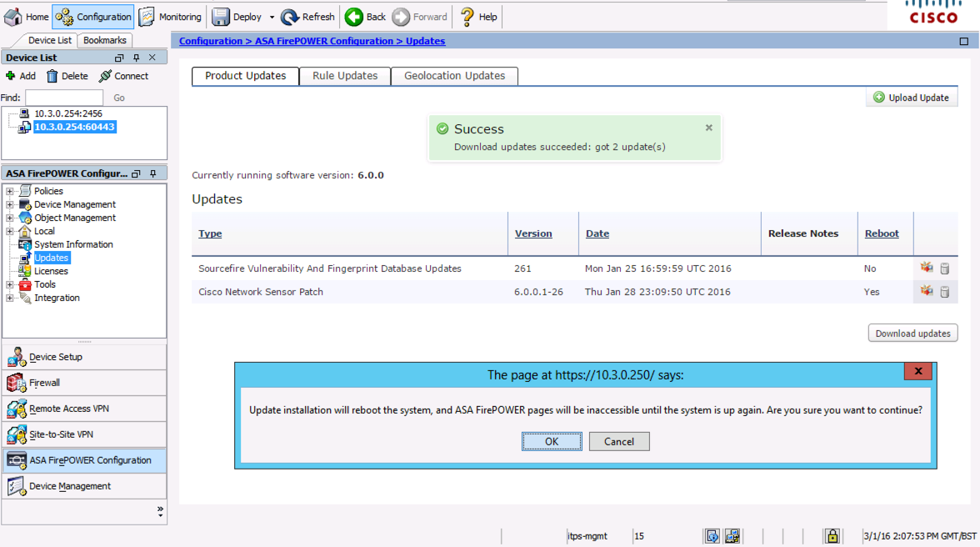Add a device with plus icon
The width and height of the screenshot is (980, 547).
(x=11, y=76)
